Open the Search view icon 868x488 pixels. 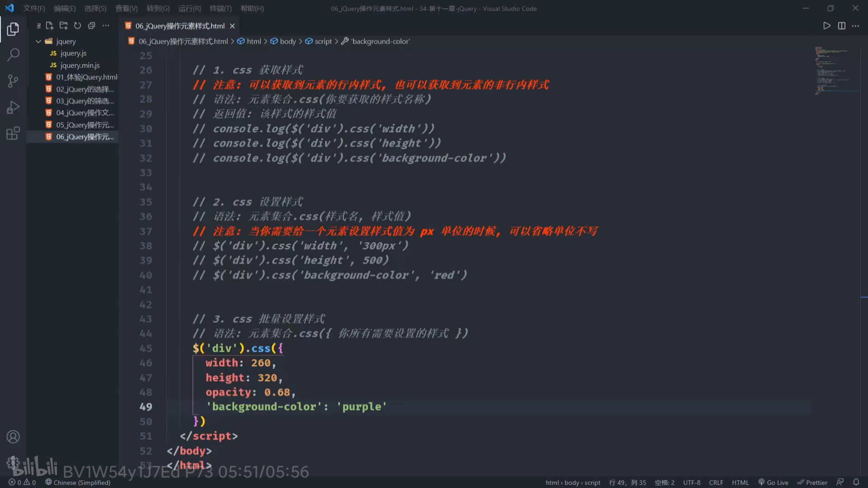[13, 55]
